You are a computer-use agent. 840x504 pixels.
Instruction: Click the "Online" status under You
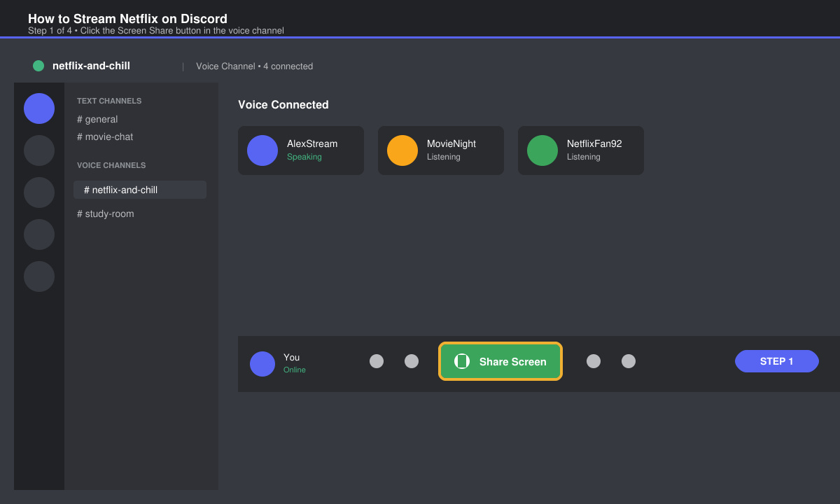[x=295, y=370]
